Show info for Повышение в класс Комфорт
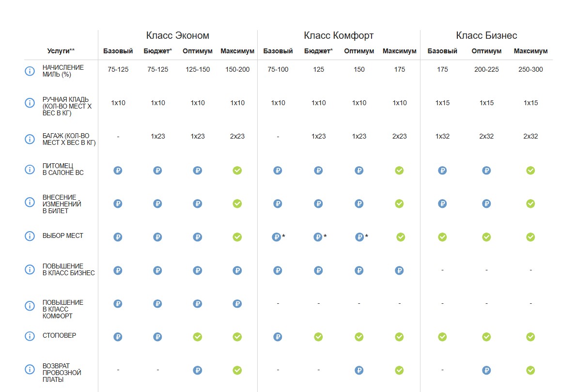Image resolution: width=576 pixels, height=392 pixels. click(30, 306)
